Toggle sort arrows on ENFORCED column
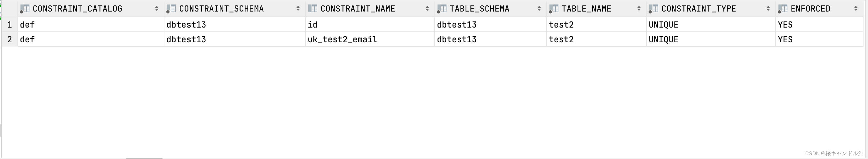This screenshot has height=159, width=868. click(x=856, y=9)
